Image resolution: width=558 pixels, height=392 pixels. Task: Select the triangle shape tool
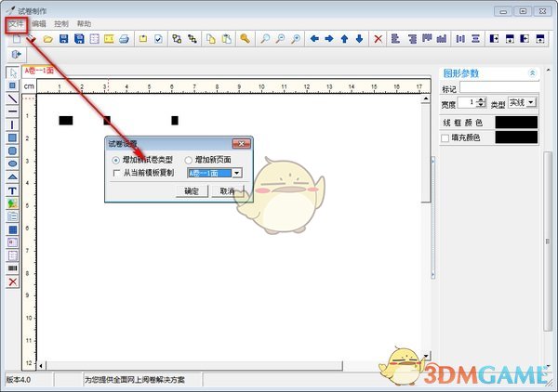12,177
